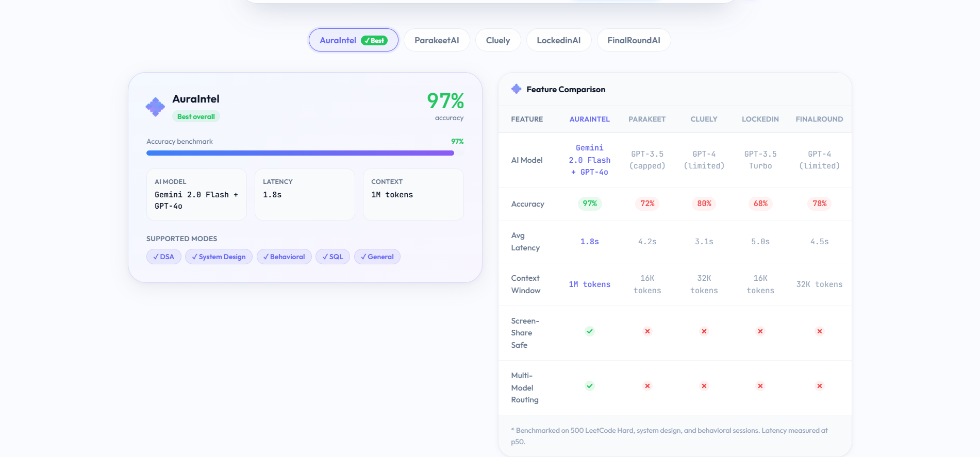Click LockedIn's 68% accuracy pill

pos(760,204)
